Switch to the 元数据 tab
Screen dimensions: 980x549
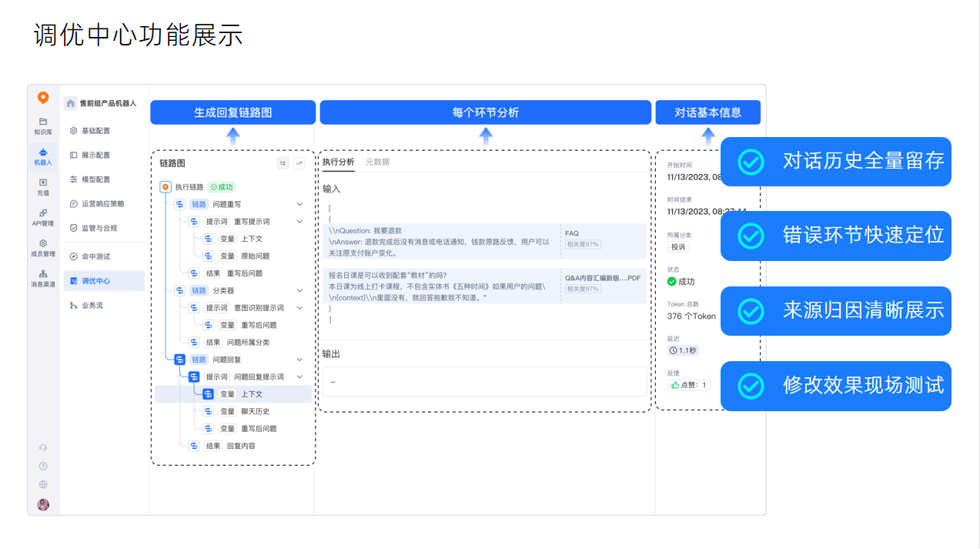[x=377, y=162]
